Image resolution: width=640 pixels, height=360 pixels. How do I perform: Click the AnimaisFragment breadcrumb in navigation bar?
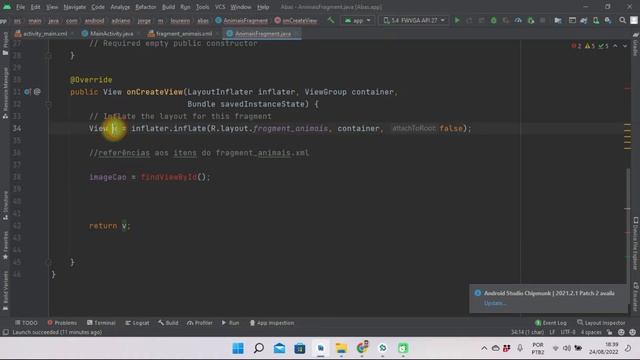point(241,20)
